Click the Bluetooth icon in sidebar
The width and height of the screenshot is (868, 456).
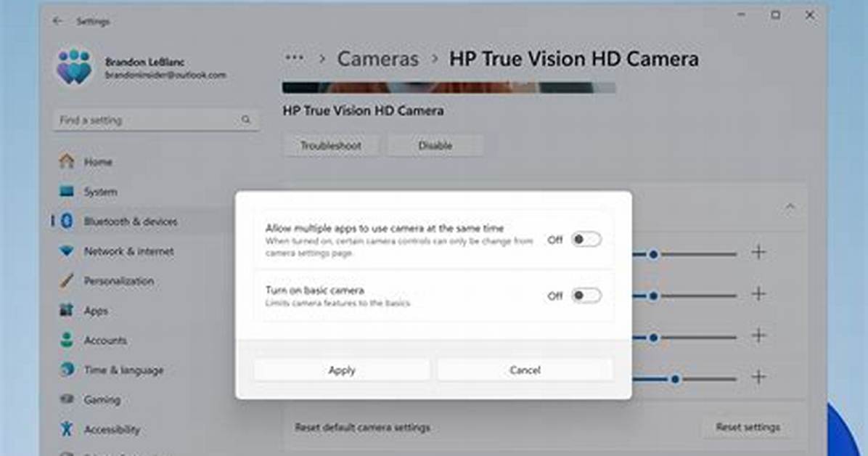click(x=67, y=221)
